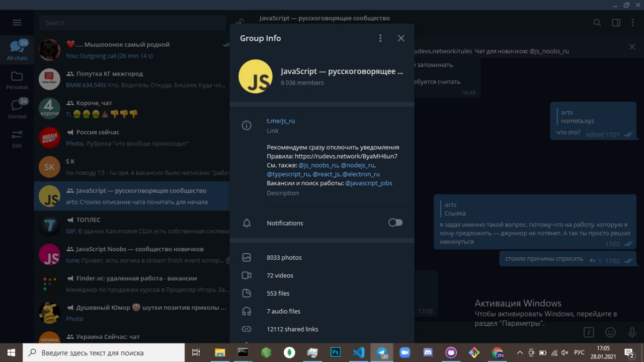This screenshot has height=362, width=644.
Task: Open the @nodejs_ru mention
Action: pos(358,165)
